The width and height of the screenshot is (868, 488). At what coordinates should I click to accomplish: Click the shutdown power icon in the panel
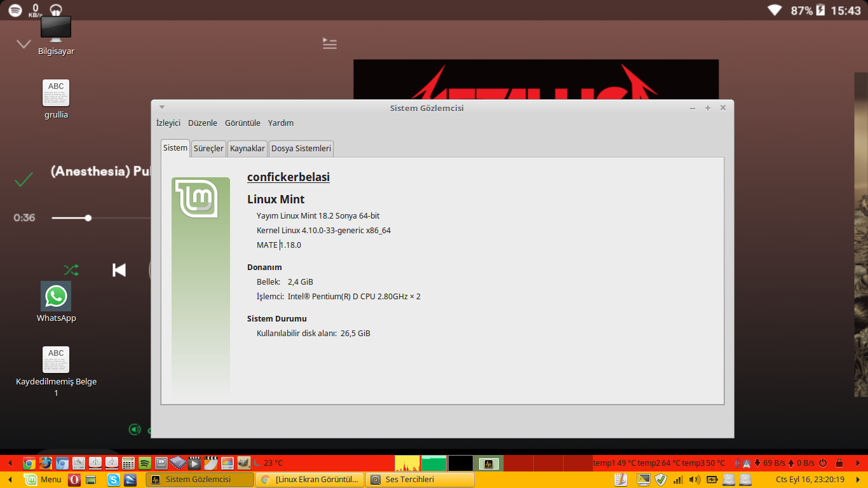[822, 463]
